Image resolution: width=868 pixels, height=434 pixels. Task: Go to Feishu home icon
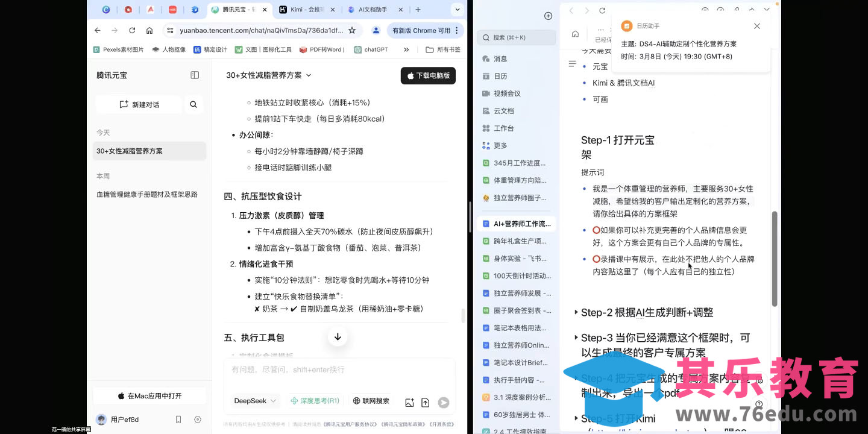coord(575,34)
